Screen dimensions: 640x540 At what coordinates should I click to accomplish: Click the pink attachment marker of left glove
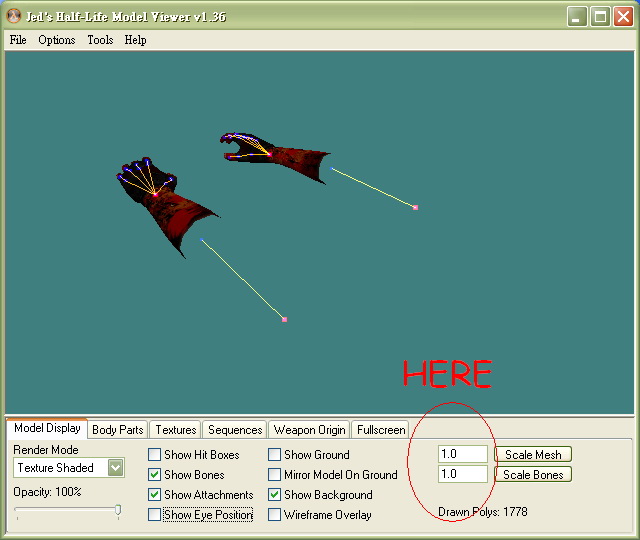click(x=284, y=319)
